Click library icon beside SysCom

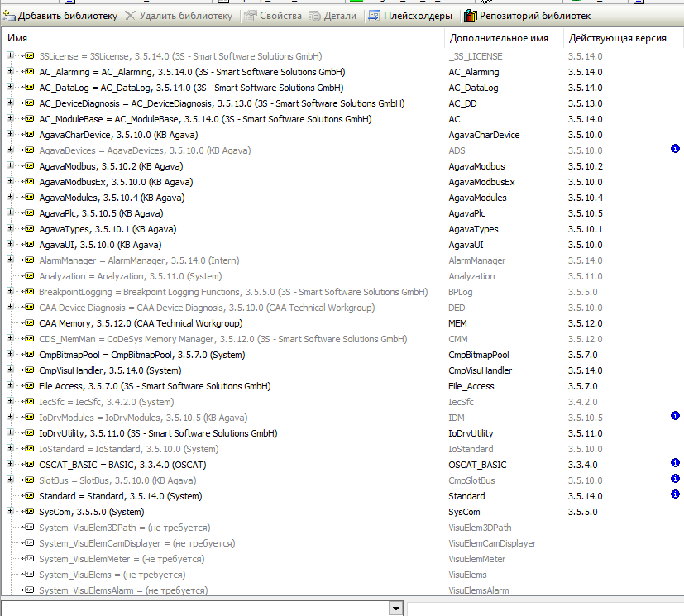(29, 511)
